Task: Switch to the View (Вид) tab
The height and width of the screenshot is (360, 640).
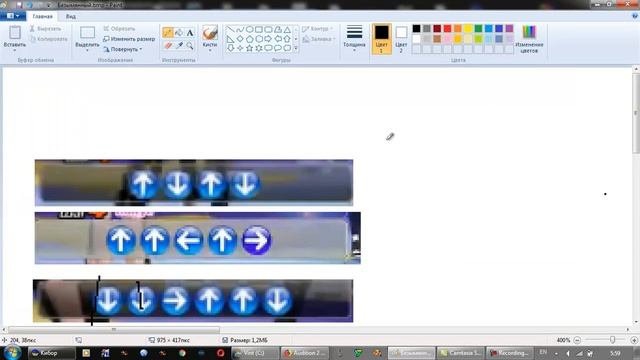Action: point(71,16)
